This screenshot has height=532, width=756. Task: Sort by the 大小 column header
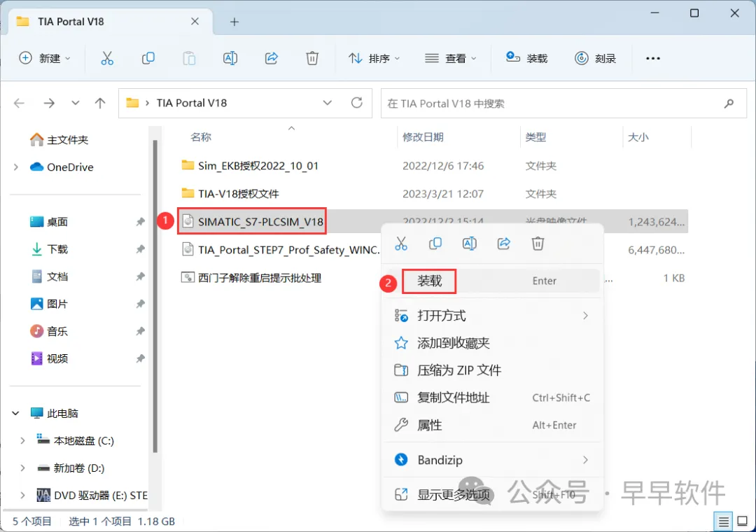tap(638, 137)
